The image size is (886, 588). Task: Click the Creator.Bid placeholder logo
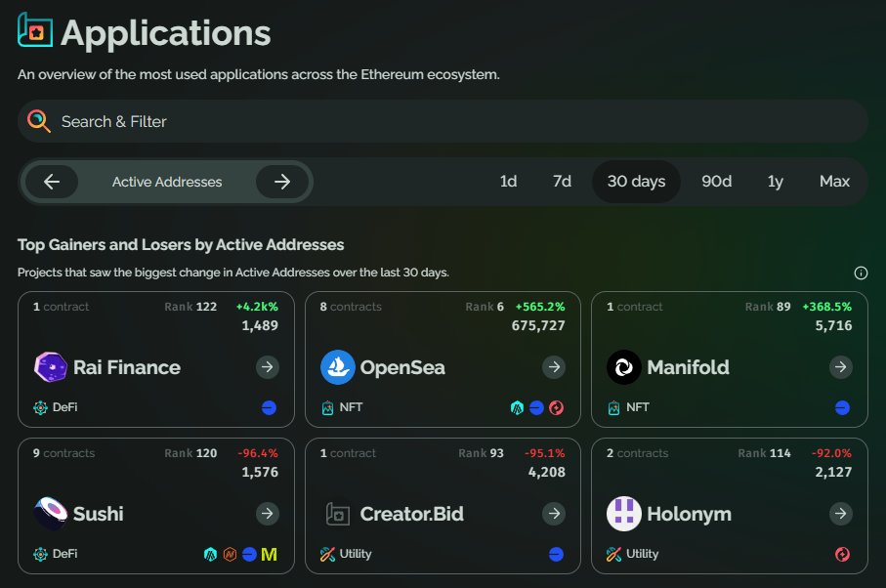tap(338, 514)
